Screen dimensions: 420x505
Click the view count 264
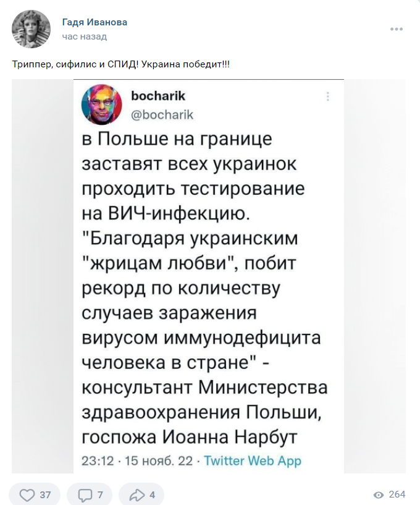pyautogui.click(x=397, y=494)
